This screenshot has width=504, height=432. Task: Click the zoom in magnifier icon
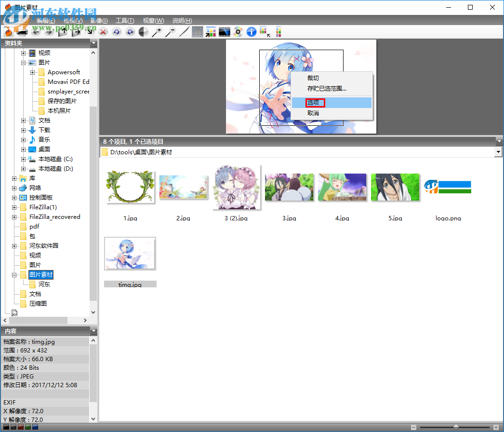(x=157, y=32)
